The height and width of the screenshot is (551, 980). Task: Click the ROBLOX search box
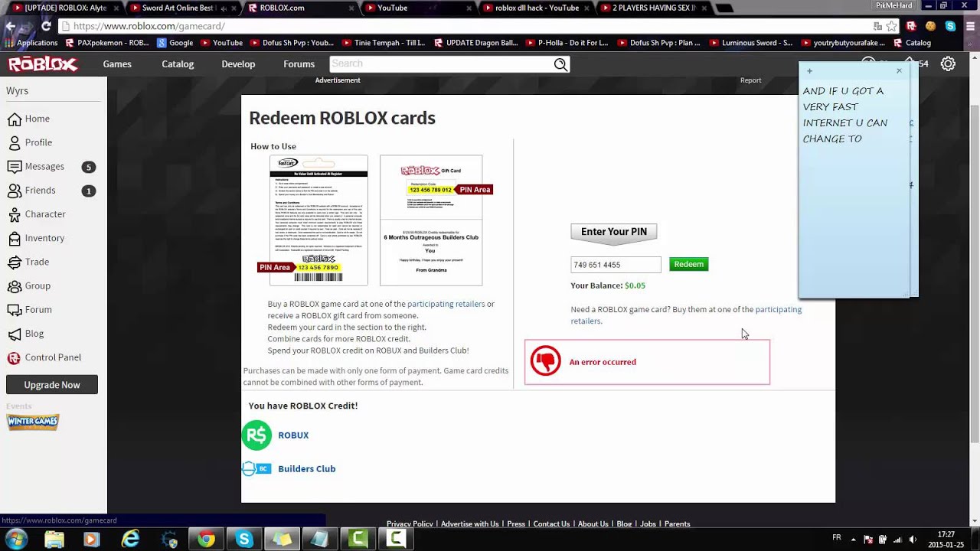tap(442, 64)
